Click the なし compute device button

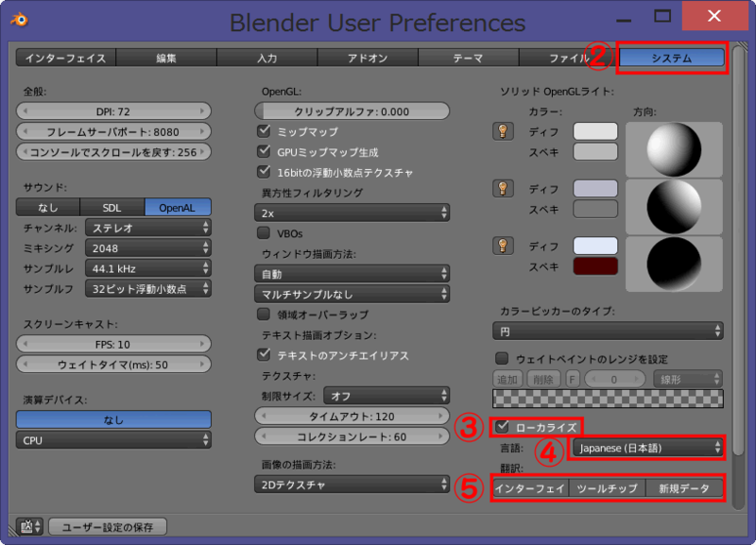pyautogui.click(x=113, y=419)
